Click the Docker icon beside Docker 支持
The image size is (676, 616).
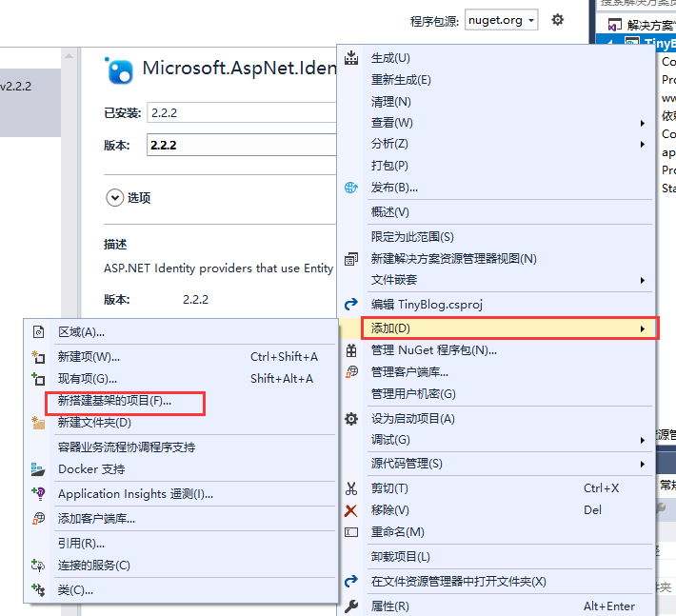[x=38, y=469]
